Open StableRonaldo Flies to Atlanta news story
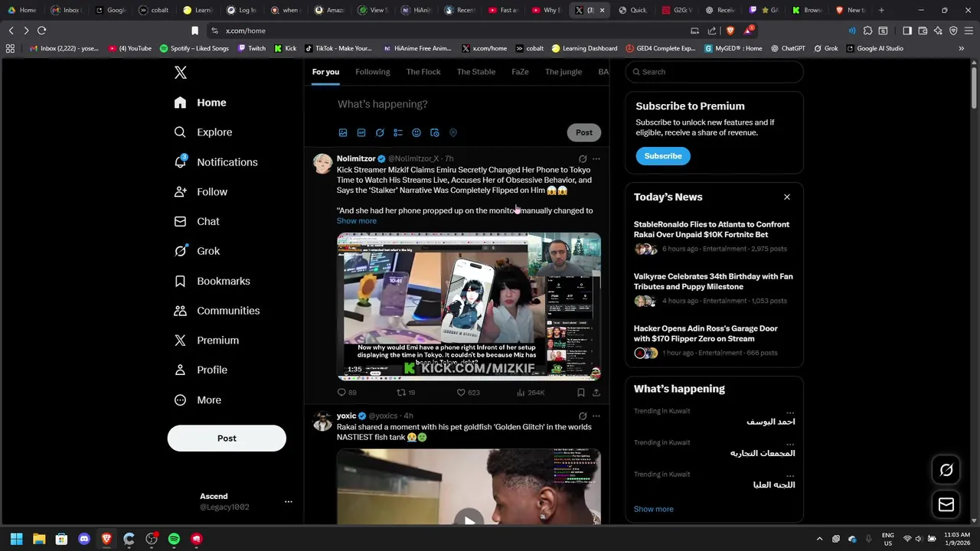The width and height of the screenshot is (980, 551). 714,236
